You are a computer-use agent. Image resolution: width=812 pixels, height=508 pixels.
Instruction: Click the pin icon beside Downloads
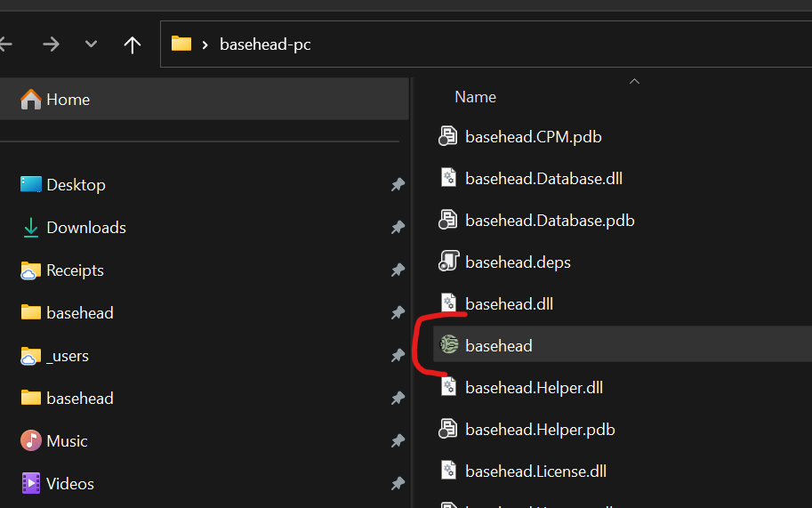[398, 227]
